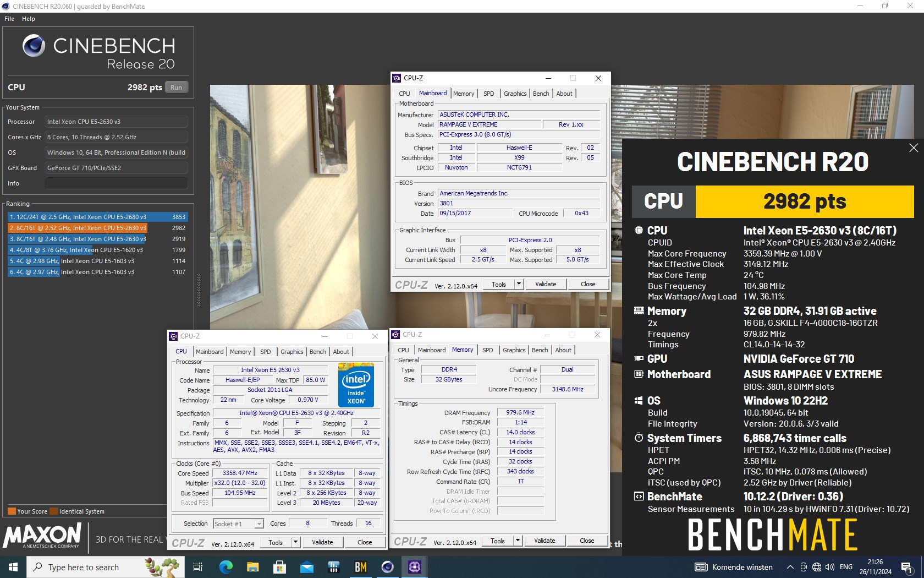Open SPD tab in Memory CPU-Z window
This screenshot has height=578, width=924.
[488, 350]
